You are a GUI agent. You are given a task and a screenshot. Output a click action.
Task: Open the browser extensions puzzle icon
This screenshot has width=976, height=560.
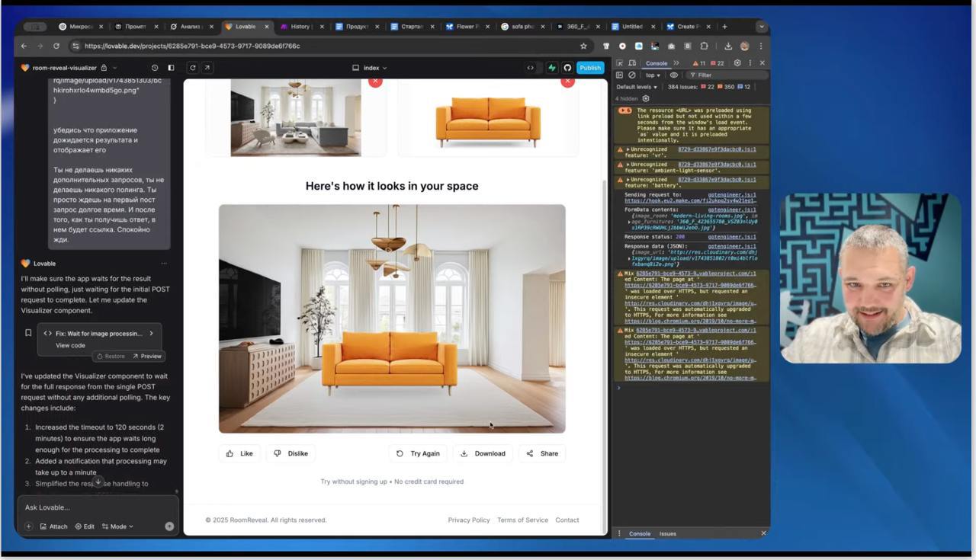pyautogui.click(x=704, y=46)
